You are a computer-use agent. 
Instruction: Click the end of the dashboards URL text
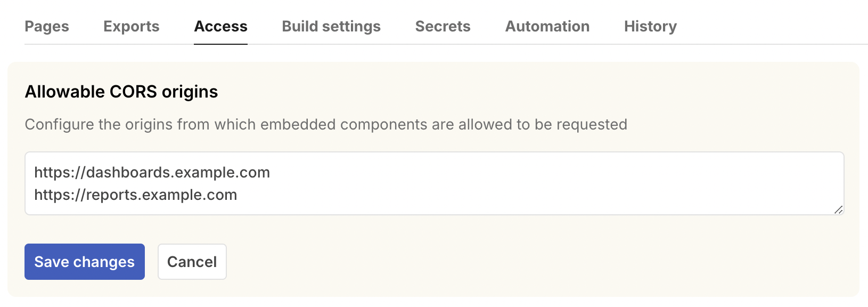[269, 172]
